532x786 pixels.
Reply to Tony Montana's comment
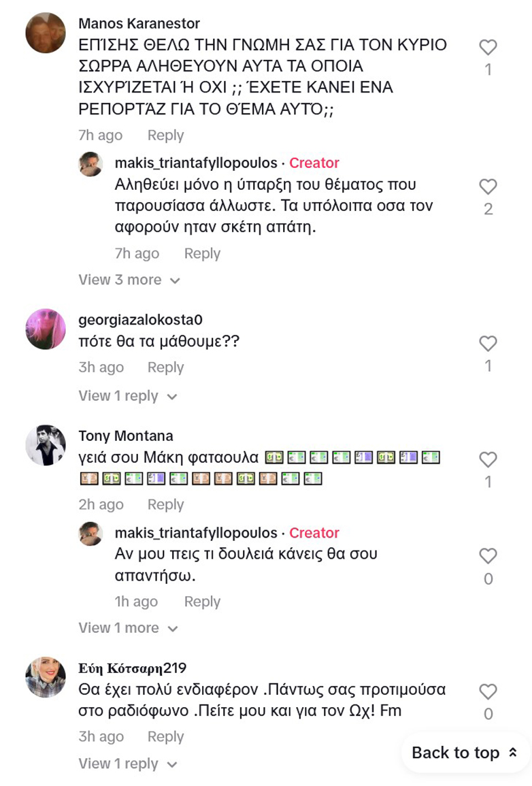coord(166,505)
